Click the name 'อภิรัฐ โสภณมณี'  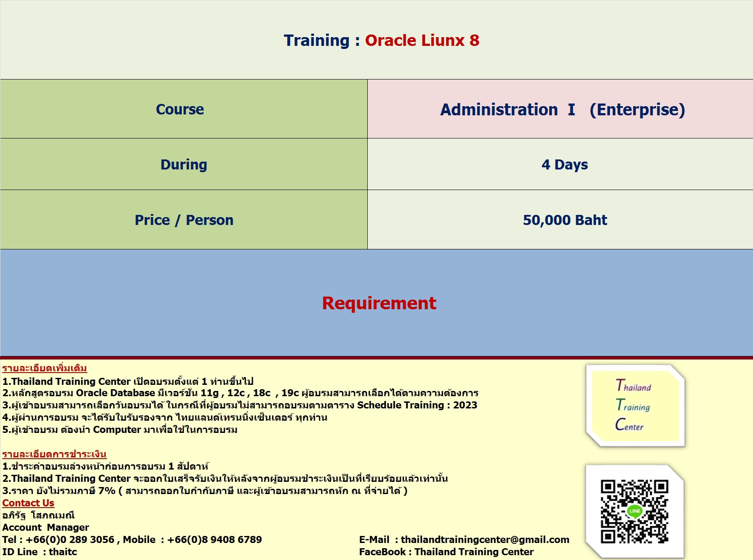[x=38, y=515]
